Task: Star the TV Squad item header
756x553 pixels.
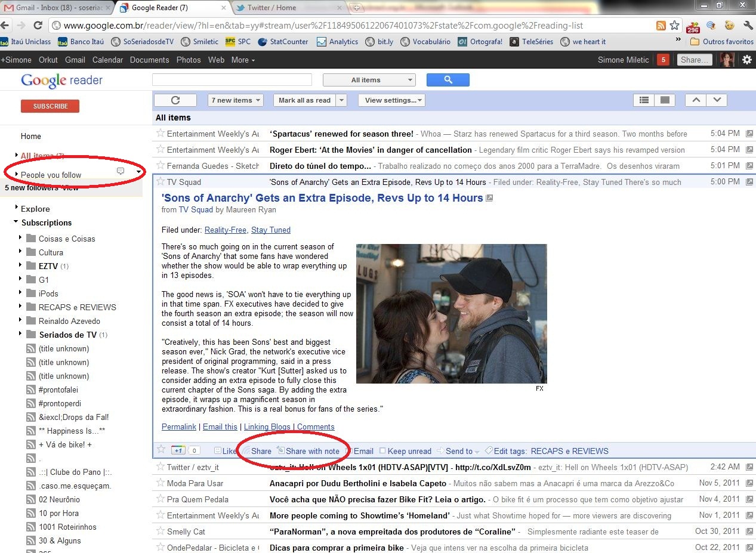Action: tap(160, 181)
